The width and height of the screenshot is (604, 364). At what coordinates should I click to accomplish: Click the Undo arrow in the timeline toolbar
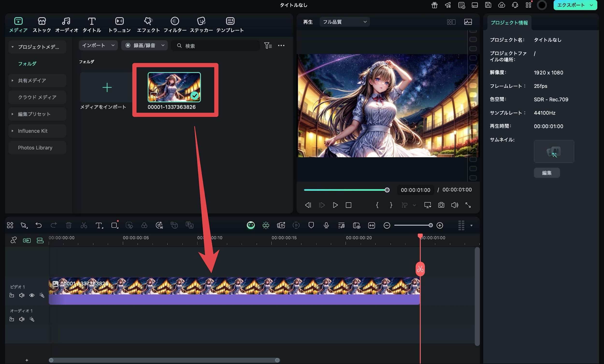pyautogui.click(x=38, y=225)
